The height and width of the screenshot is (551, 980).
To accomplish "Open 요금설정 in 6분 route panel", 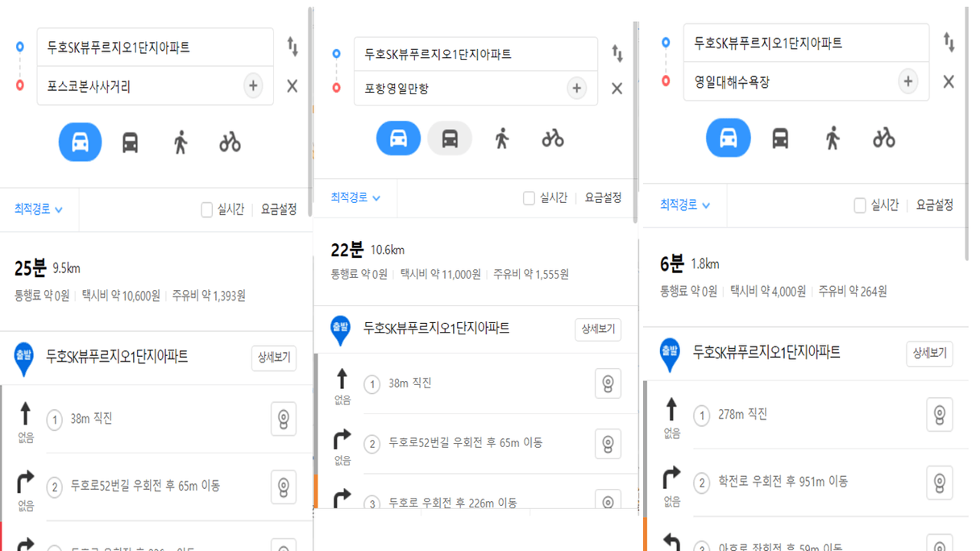I will coord(935,205).
